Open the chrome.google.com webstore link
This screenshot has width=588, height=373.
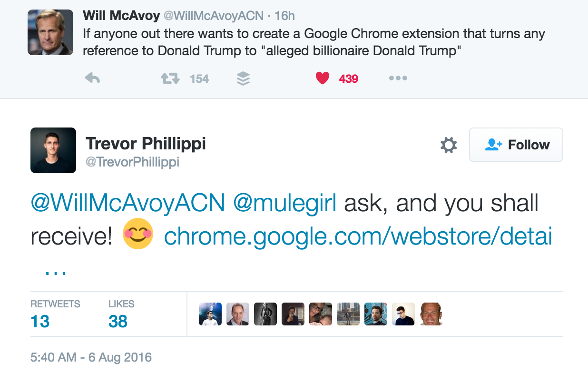click(358, 237)
